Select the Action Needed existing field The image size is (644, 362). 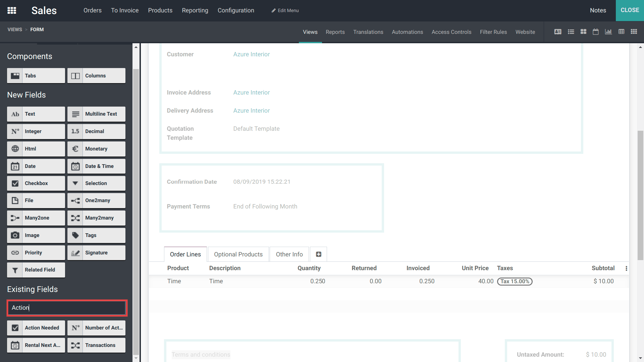click(x=36, y=328)
